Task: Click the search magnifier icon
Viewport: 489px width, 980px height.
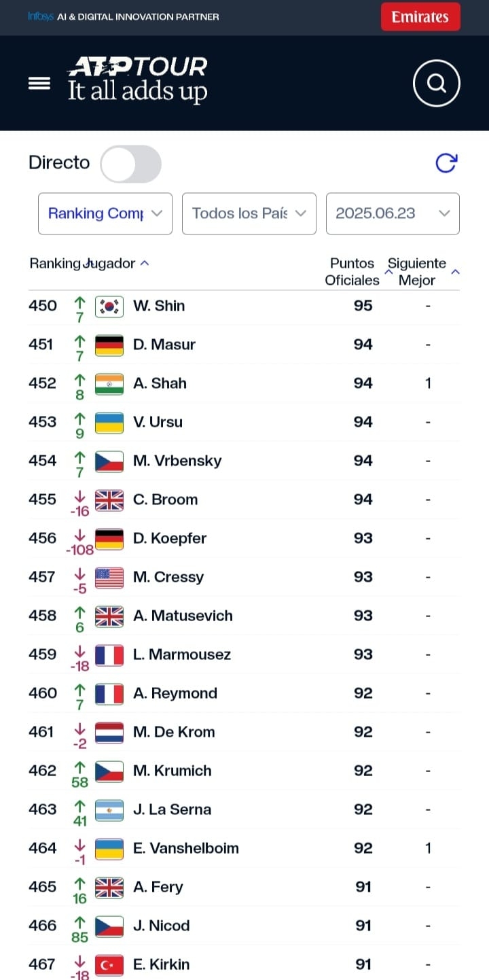Action: [x=437, y=84]
